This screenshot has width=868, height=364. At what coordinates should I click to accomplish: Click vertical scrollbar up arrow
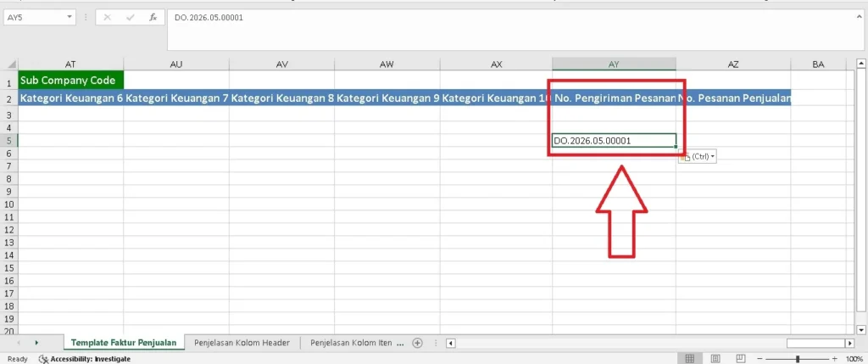pyautogui.click(x=860, y=64)
